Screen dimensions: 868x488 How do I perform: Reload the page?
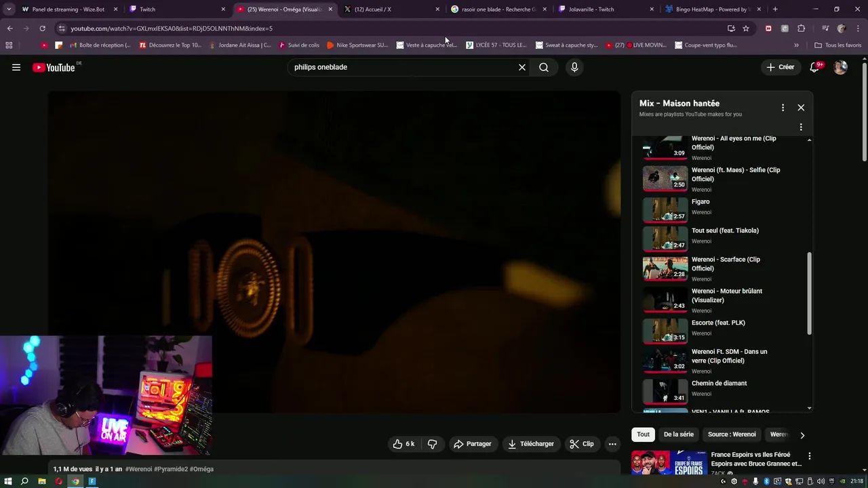coord(42,28)
